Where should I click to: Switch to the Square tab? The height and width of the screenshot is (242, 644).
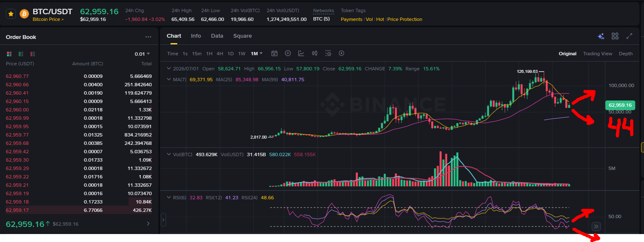click(x=243, y=36)
